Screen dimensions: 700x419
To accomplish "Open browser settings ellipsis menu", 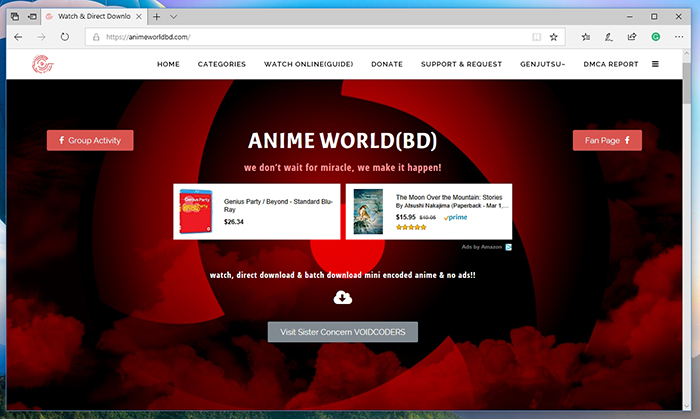I will coord(679,37).
